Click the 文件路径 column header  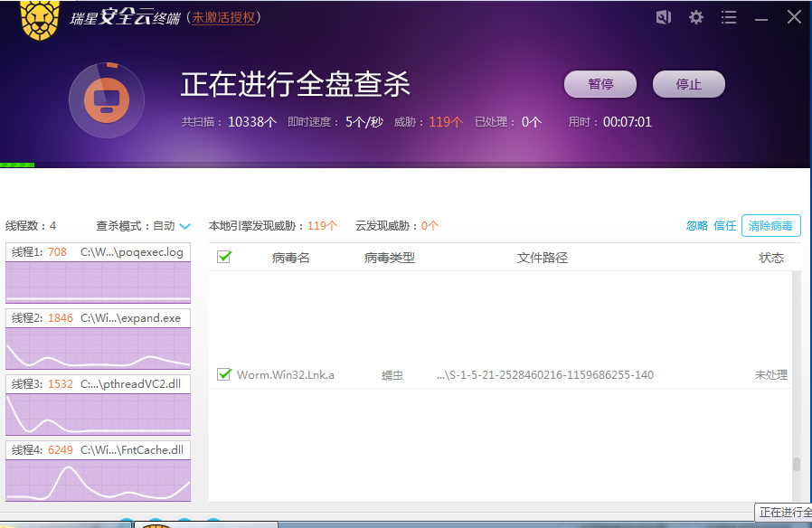point(543,258)
